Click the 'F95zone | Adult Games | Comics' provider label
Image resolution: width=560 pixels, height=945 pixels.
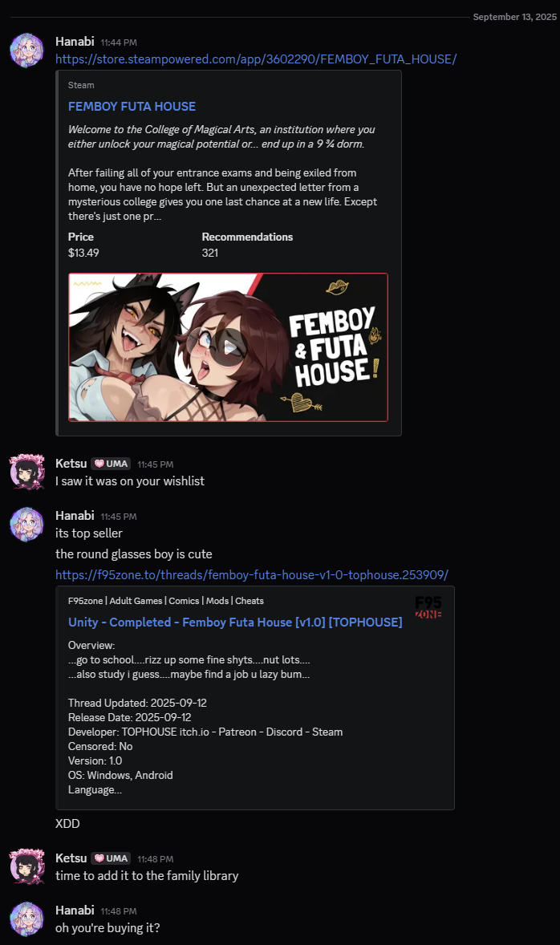click(166, 601)
